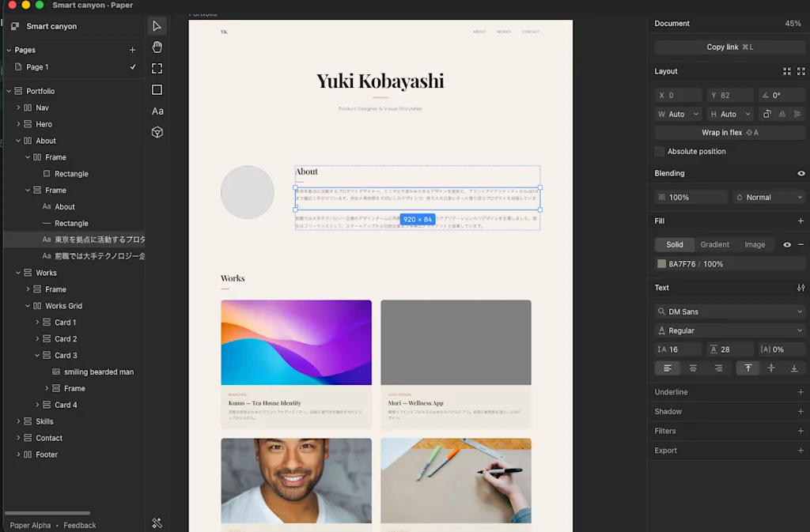Open the 8A7F76 fill color swatch
This screenshot has height=532, width=810.
pos(661,264)
